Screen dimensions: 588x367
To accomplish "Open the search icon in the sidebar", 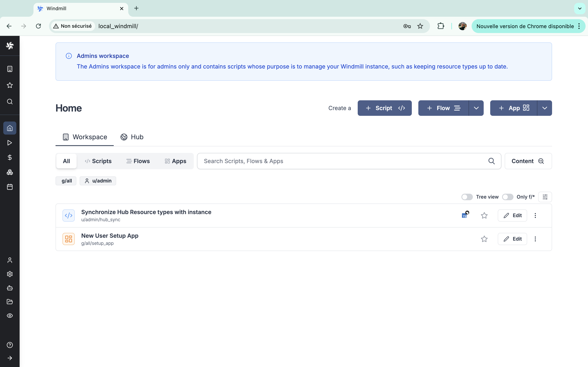I will tap(10, 102).
